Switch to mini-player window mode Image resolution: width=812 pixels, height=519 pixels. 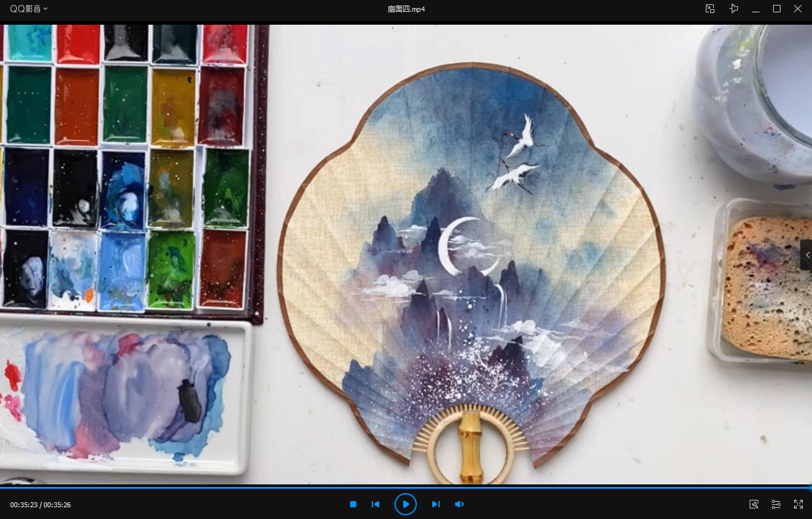(x=710, y=9)
